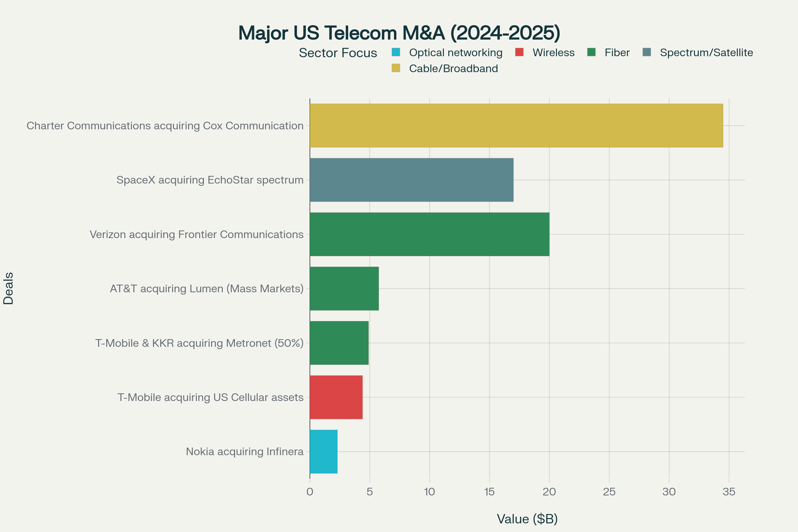Select the 'Optical networking' legend label

(x=456, y=53)
